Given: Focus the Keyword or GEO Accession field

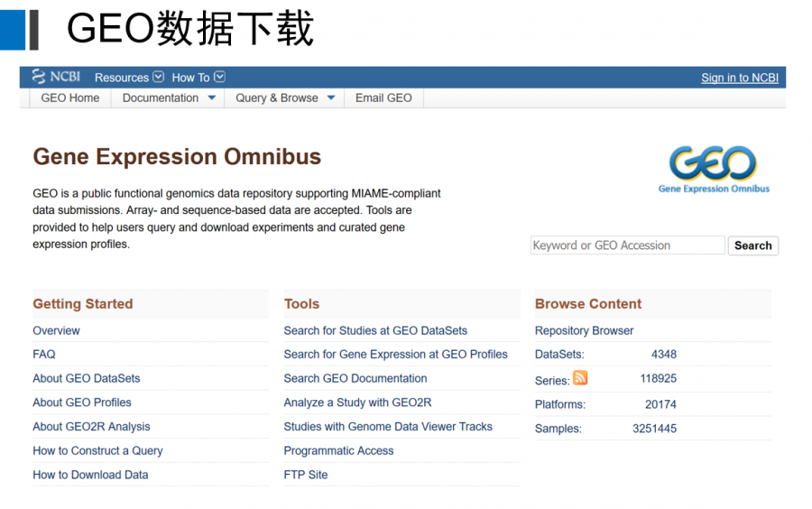Looking at the screenshot, I should (627, 245).
